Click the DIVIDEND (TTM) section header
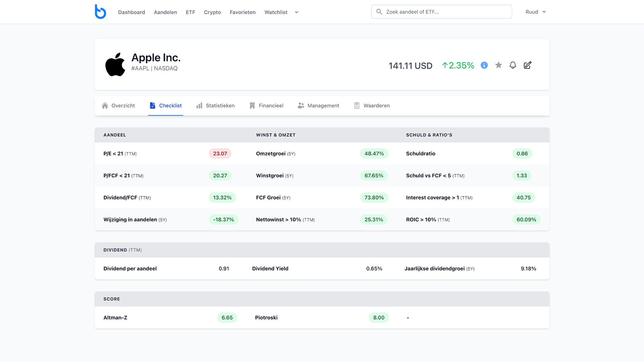The height and width of the screenshot is (362, 644). (122, 250)
